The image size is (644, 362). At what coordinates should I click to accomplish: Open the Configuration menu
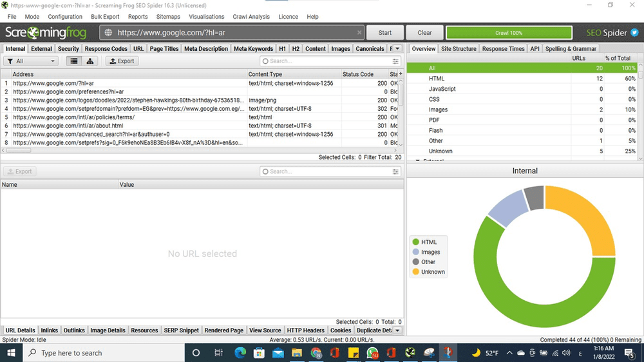(65, 17)
